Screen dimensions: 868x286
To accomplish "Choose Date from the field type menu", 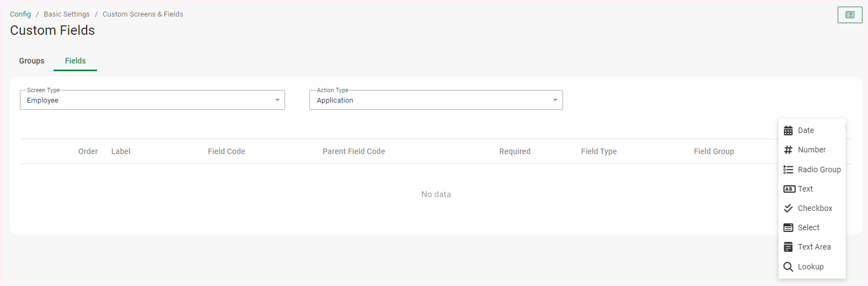I will coord(806,131).
